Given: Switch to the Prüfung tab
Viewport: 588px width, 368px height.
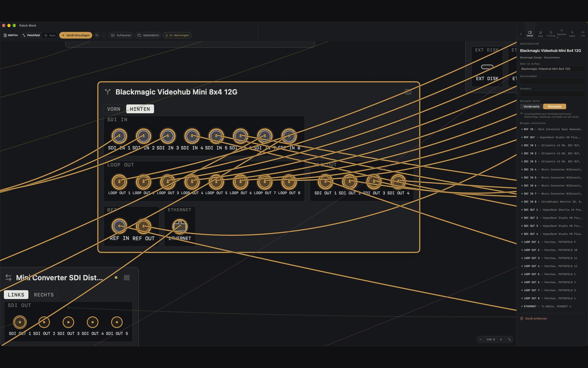Looking at the screenshot, I should 551,34.
